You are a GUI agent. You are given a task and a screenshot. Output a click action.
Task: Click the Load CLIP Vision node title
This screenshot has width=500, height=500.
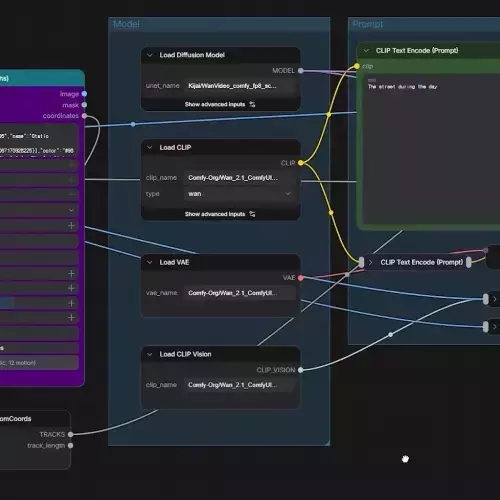(185, 354)
